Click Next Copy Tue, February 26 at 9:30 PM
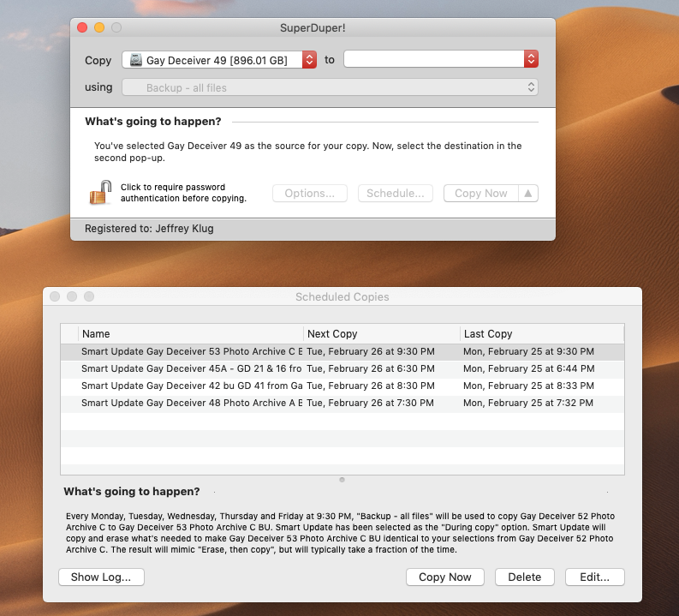679x616 pixels. pyautogui.click(x=371, y=352)
